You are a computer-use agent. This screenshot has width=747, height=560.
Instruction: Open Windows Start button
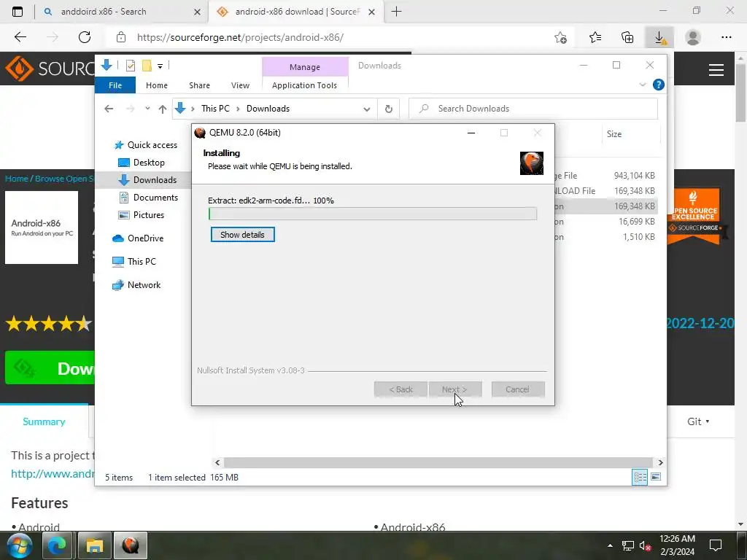pos(19,545)
